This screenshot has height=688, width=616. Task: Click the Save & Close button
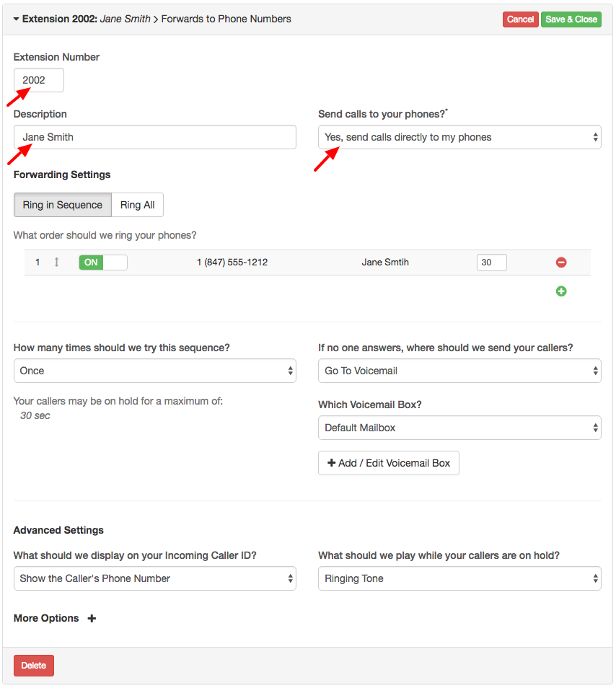coord(571,19)
